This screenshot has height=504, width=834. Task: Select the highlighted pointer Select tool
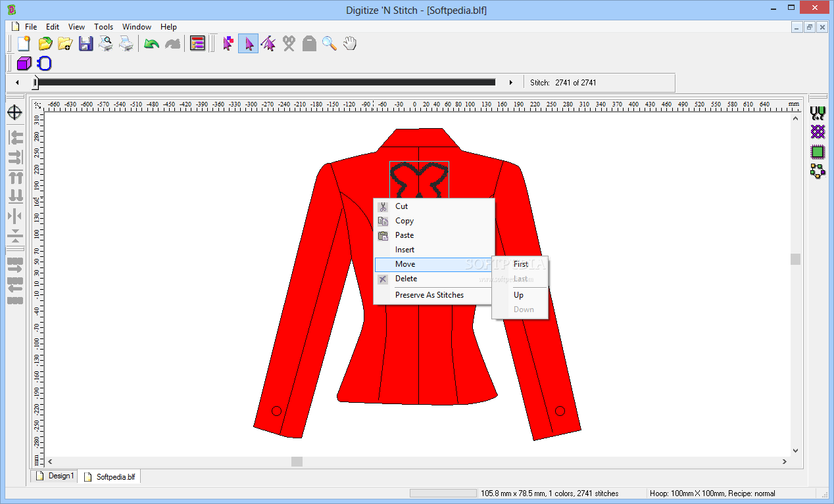(248, 44)
